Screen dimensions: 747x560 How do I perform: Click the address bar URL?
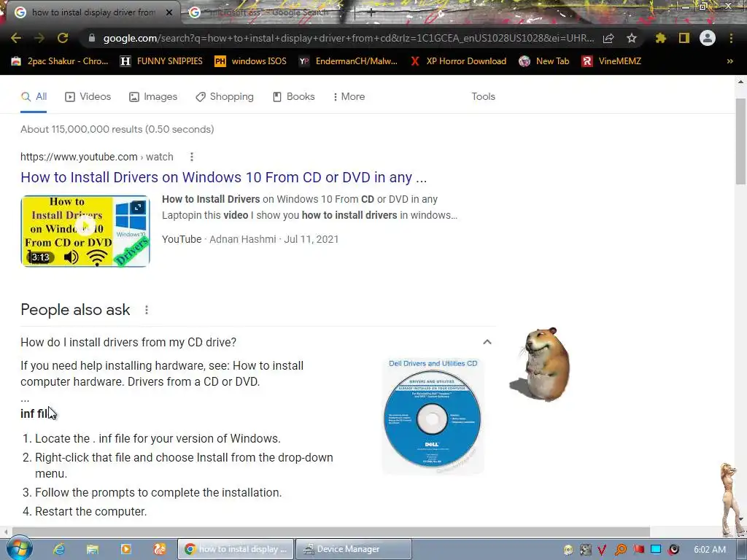tap(348, 38)
